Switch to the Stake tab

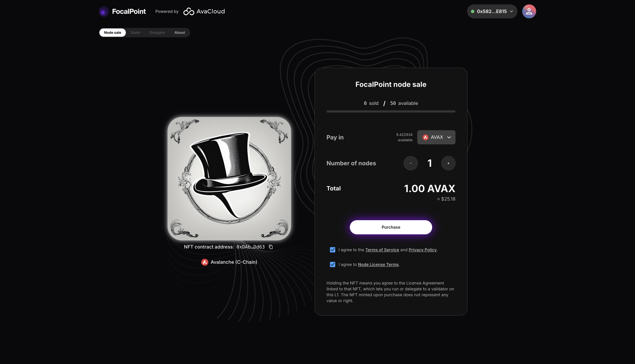[135, 33]
